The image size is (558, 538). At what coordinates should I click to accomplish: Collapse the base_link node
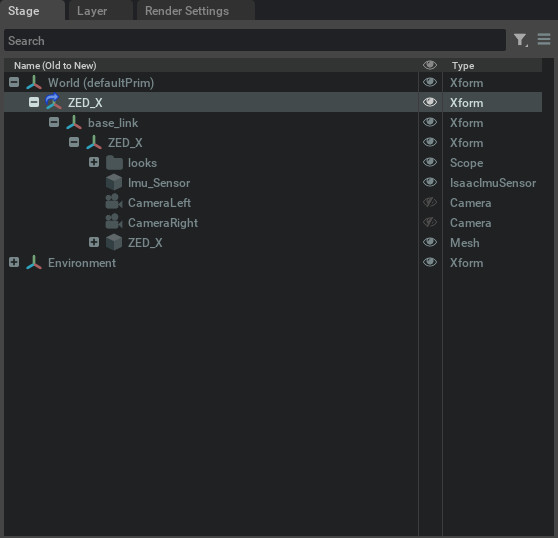tap(54, 122)
